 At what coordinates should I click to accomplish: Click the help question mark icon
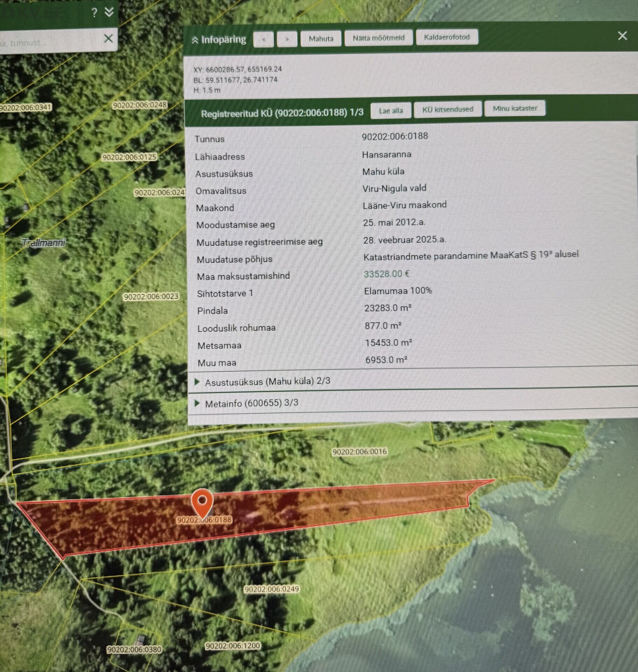94,13
